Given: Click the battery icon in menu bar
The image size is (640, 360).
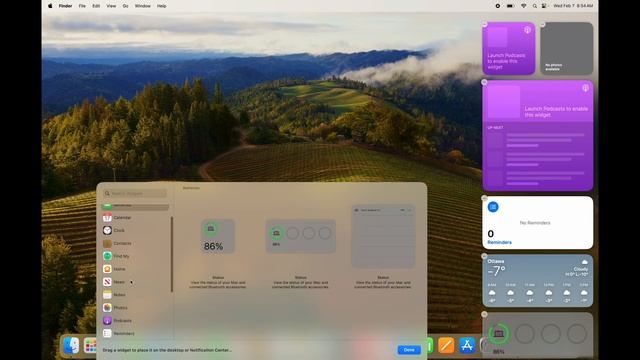Looking at the screenshot, I should (510, 6).
